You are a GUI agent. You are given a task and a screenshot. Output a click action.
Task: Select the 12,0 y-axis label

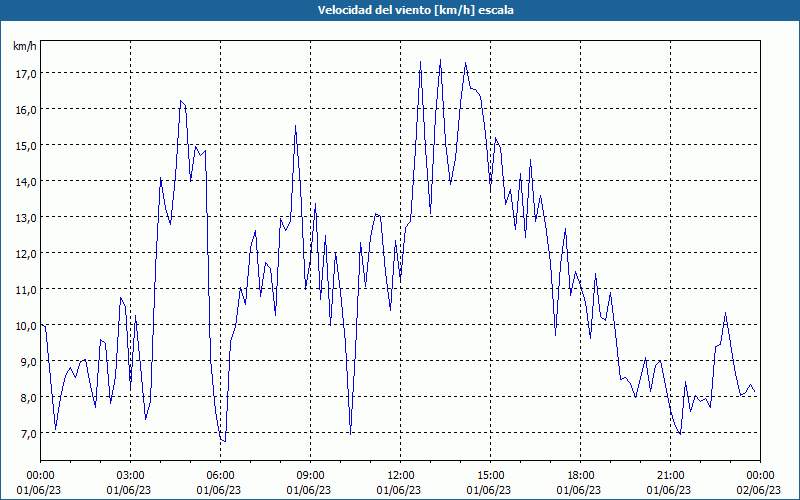pos(26,253)
